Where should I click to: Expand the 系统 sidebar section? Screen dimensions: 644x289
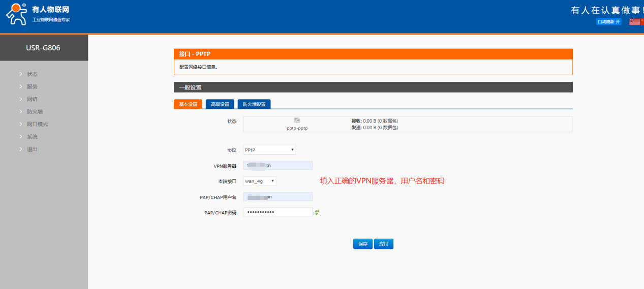pyautogui.click(x=32, y=137)
